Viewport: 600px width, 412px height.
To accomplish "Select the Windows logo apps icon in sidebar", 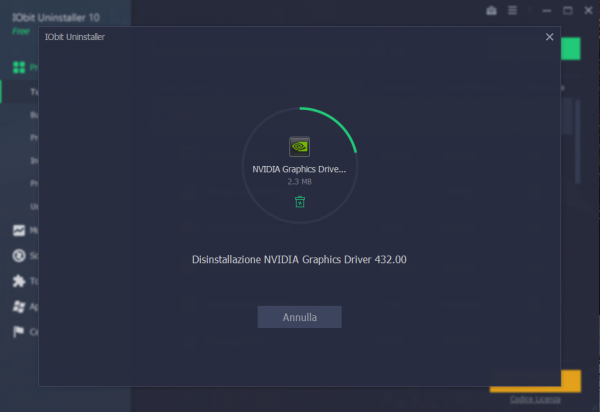I will click(x=18, y=306).
